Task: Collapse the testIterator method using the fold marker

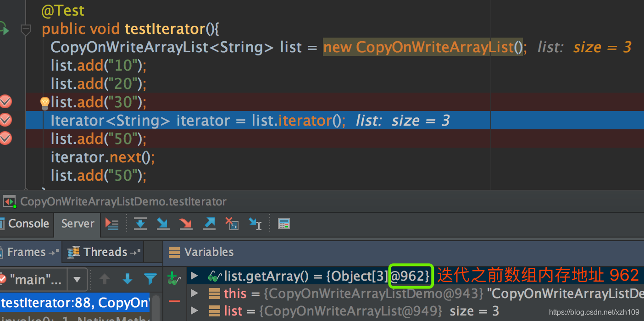Action: pyautogui.click(x=26, y=30)
